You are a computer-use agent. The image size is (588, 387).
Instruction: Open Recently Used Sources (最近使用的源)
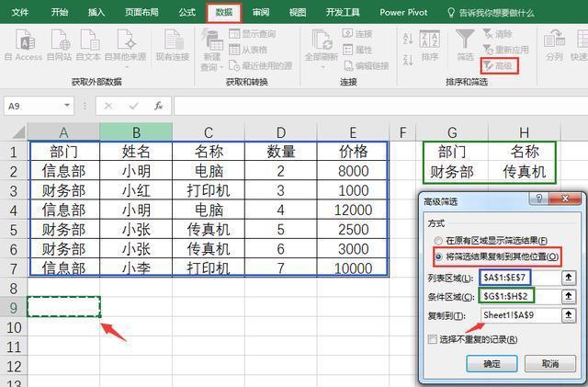(x=260, y=65)
